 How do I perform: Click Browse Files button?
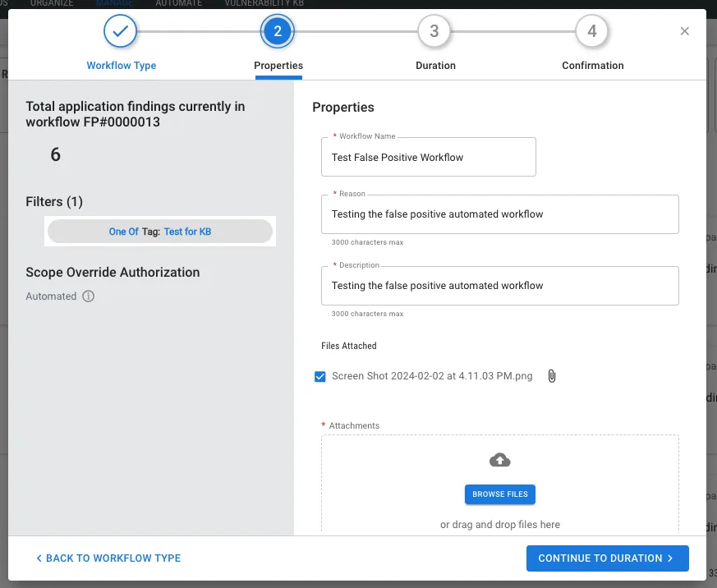[500, 494]
